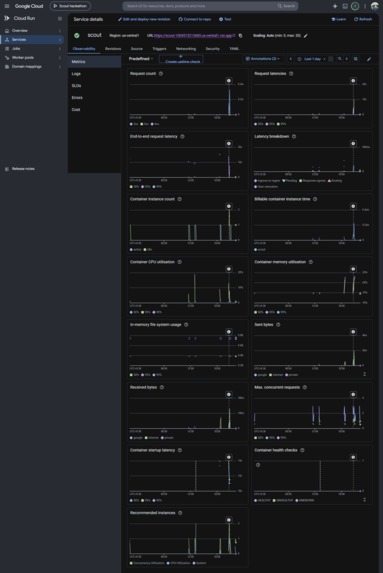The image size is (383, 573).
Task: Click Edit and deploy new revision
Action: pyautogui.click(x=144, y=19)
